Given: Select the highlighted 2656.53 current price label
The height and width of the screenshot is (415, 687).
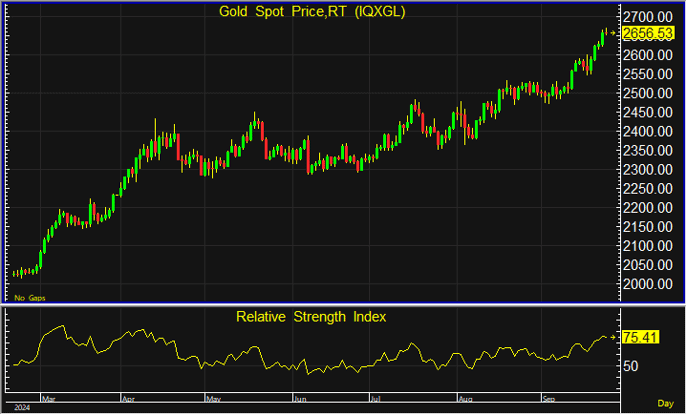Looking at the screenshot, I should tap(645, 33).
